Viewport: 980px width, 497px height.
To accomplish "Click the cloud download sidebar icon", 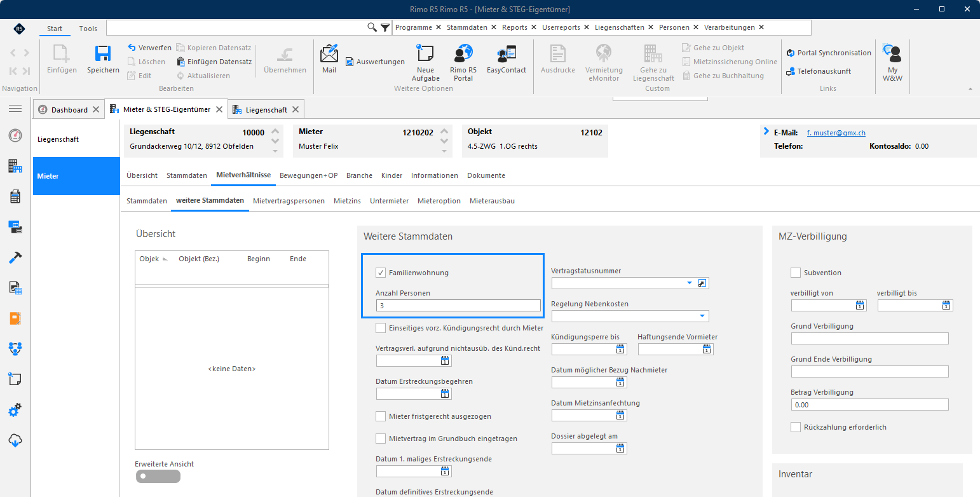I will click(x=15, y=440).
